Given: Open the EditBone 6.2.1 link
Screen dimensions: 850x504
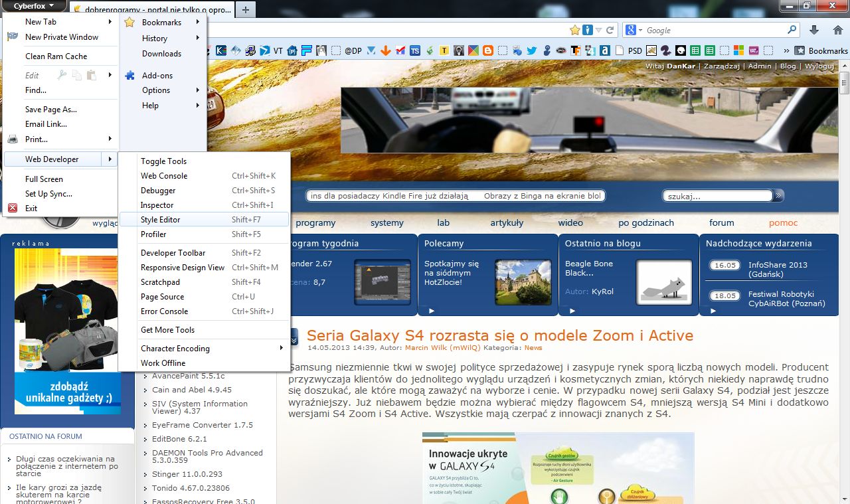Looking at the screenshot, I should [x=179, y=439].
